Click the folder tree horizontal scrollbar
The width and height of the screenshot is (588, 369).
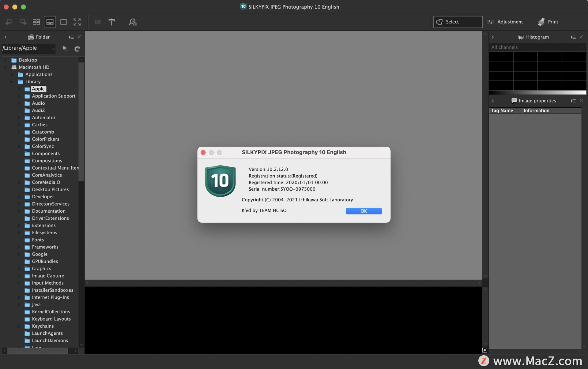click(38, 351)
